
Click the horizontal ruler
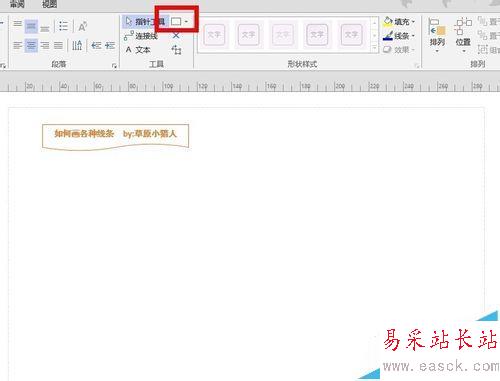click(250, 86)
